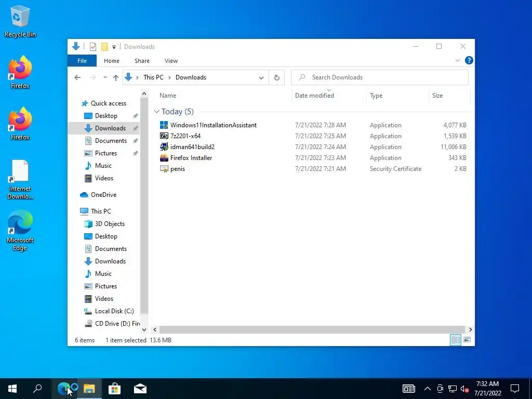Open pinned Pictures under Quick access
Image resolution: width=532 pixels, height=399 pixels.
point(106,153)
